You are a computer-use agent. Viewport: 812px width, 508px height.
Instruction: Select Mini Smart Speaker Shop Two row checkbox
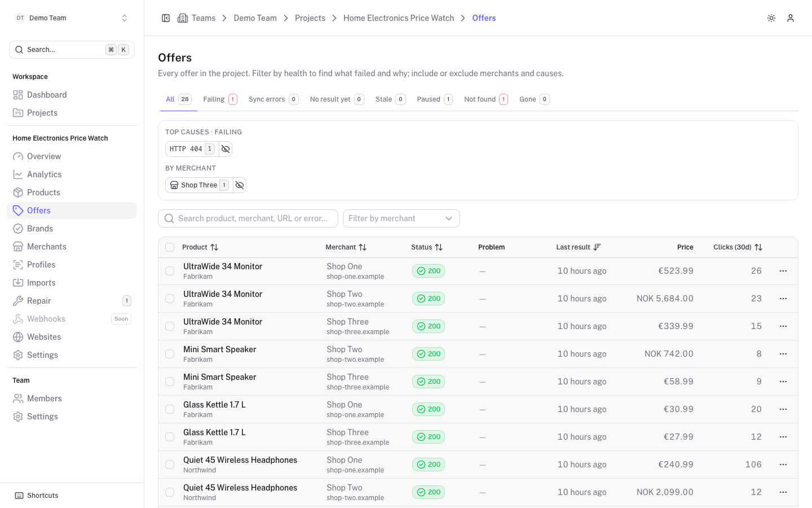pyautogui.click(x=170, y=354)
